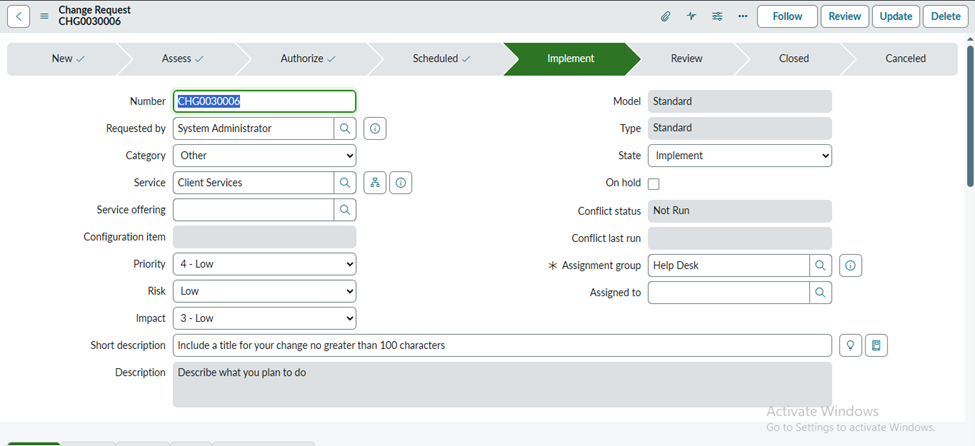Click the info icon beside Assignment group
This screenshot has width=975, height=446.
point(850,265)
